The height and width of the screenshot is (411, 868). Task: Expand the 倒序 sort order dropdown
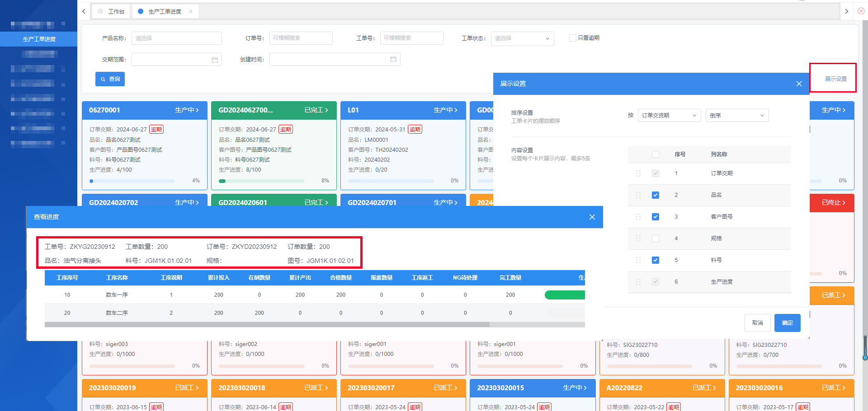tap(736, 116)
